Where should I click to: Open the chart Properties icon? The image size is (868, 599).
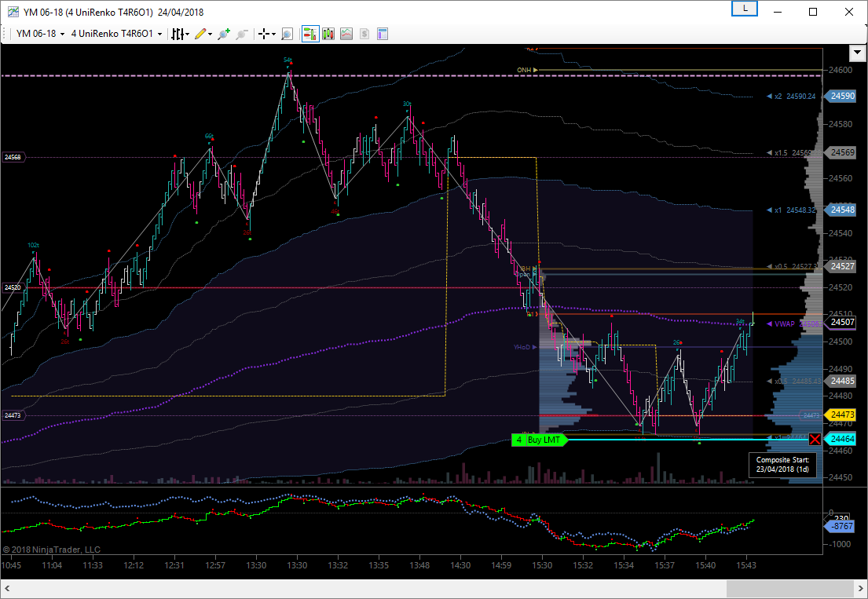[382, 34]
